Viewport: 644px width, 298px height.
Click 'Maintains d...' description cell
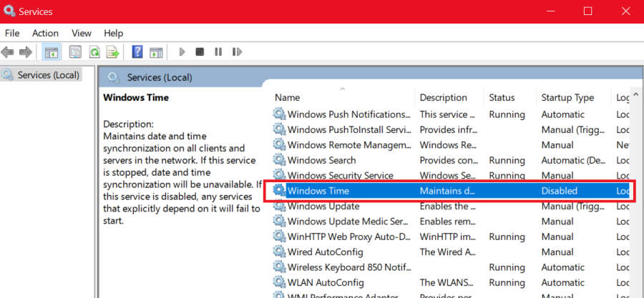pyautogui.click(x=447, y=191)
